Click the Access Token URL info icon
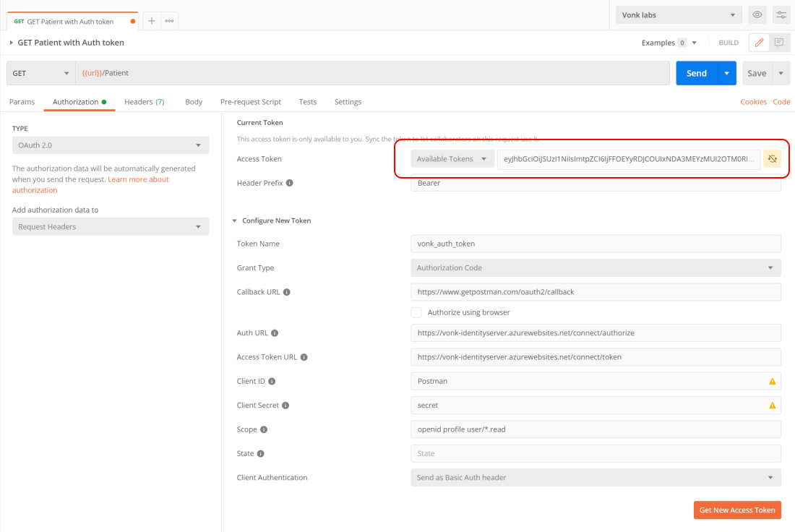This screenshot has width=795, height=532. (x=304, y=357)
